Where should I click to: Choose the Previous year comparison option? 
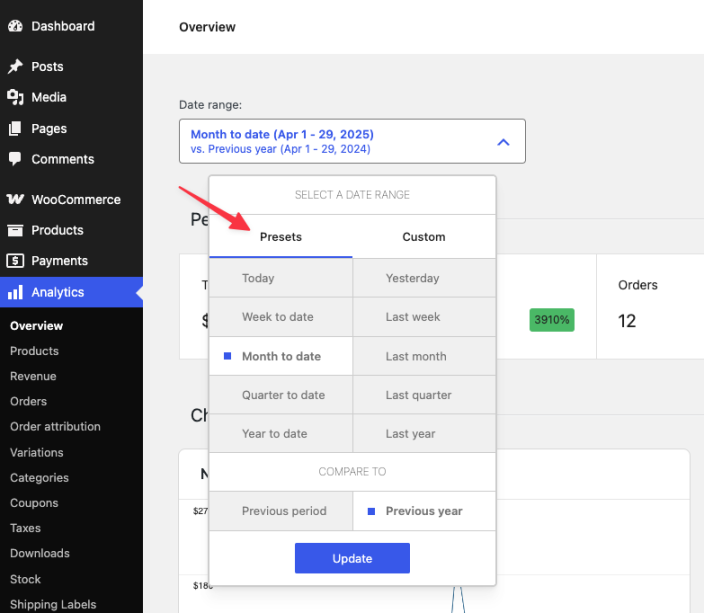click(x=423, y=511)
